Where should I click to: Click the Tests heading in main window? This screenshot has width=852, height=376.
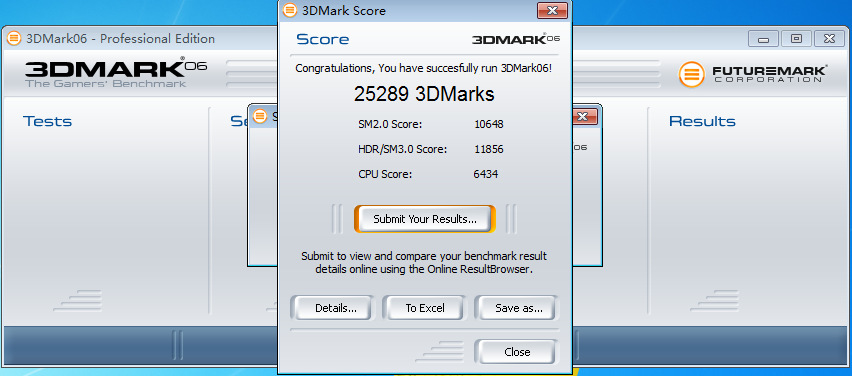pos(47,121)
